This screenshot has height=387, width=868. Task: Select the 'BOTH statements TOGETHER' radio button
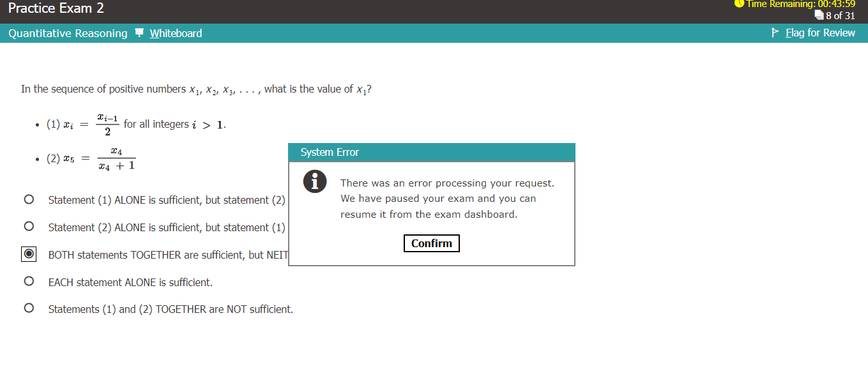29,254
